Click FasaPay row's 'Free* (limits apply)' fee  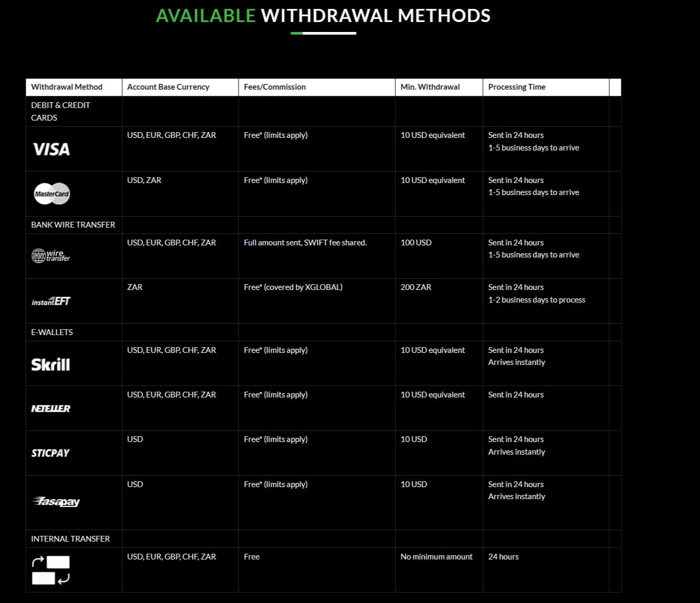click(x=276, y=484)
